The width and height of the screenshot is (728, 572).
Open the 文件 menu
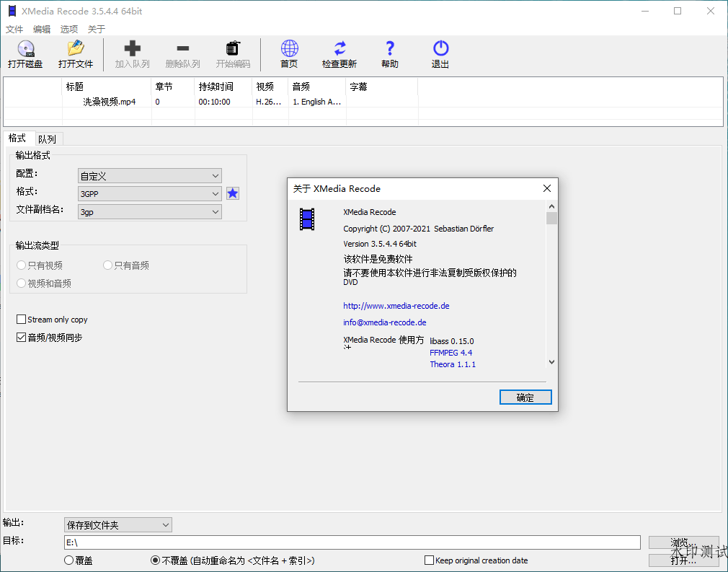pyautogui.click(x=14, y=30)
